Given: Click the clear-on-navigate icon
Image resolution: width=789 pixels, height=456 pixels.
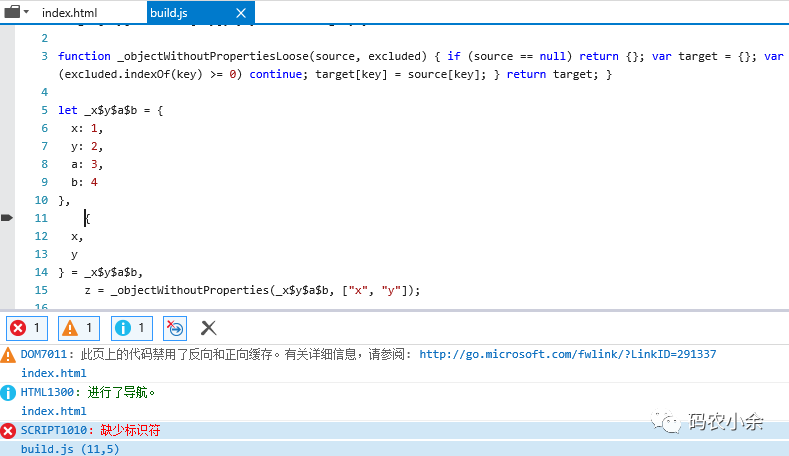Looking at the screenshot, I should point(175,327).
